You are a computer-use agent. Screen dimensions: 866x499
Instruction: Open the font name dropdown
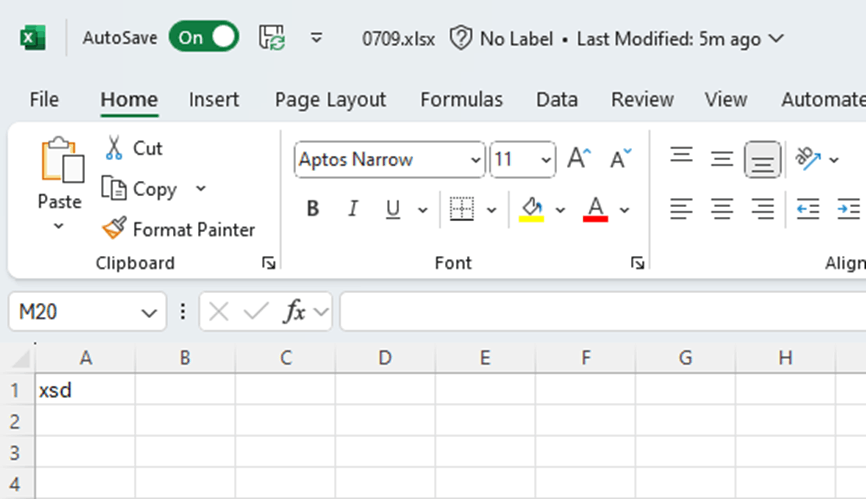475,160
